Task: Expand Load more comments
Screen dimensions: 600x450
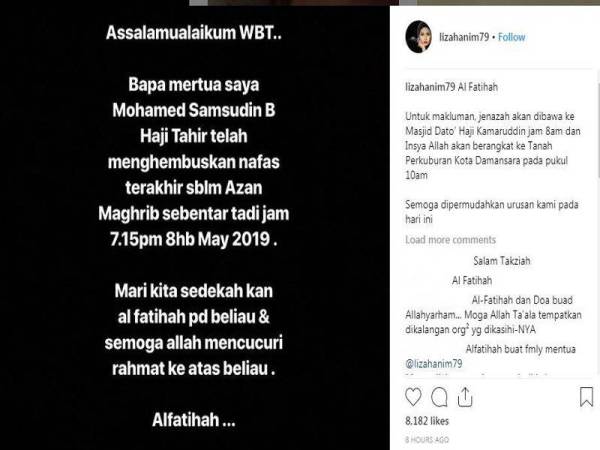Action: point(450,240)
